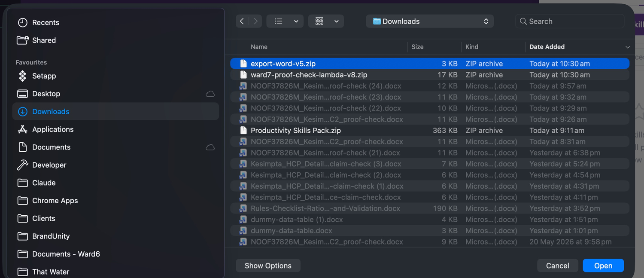Open the Developer hammer icon
Image resolution: width=644 pixels, height=278 pixels.
(x=22, y=165)
